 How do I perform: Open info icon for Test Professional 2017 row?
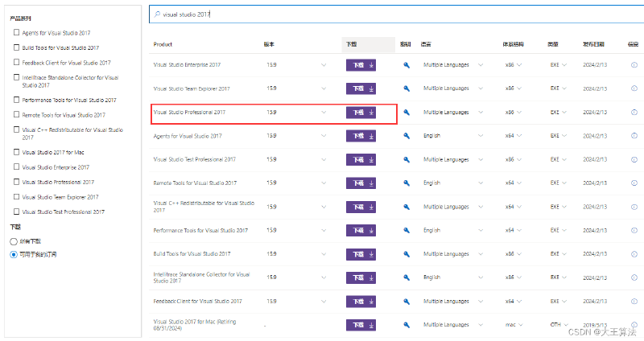click(634, 159)
